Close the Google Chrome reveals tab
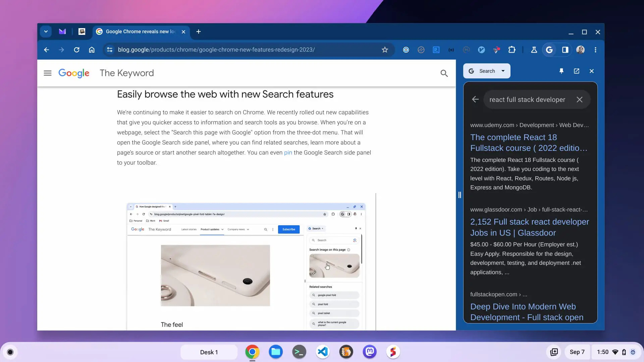 (183, 32)
